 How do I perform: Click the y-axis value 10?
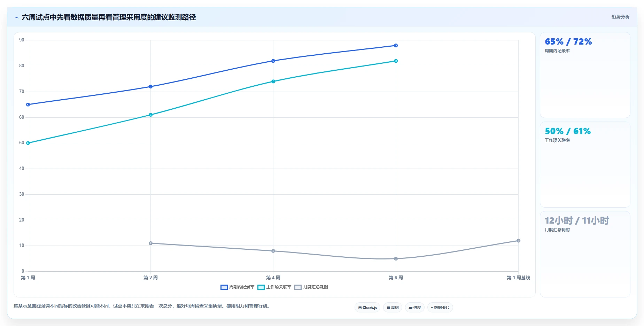(22, 246)
